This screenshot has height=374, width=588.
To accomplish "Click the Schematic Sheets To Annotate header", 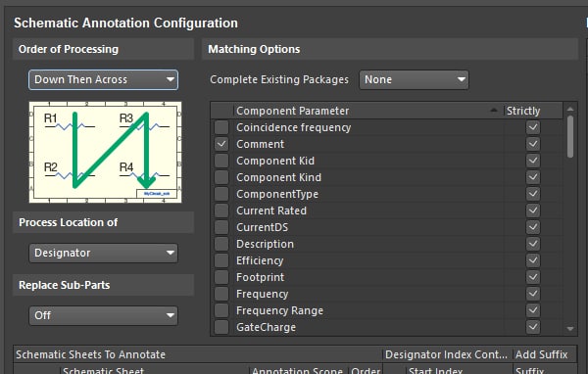I will [90, 354].
